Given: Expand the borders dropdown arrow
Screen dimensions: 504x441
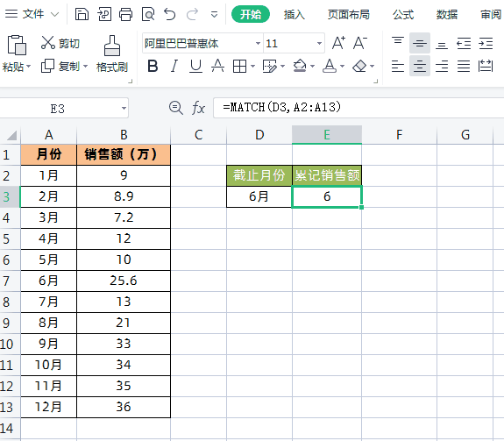Looking at the screenshot, I should [253, 67].
